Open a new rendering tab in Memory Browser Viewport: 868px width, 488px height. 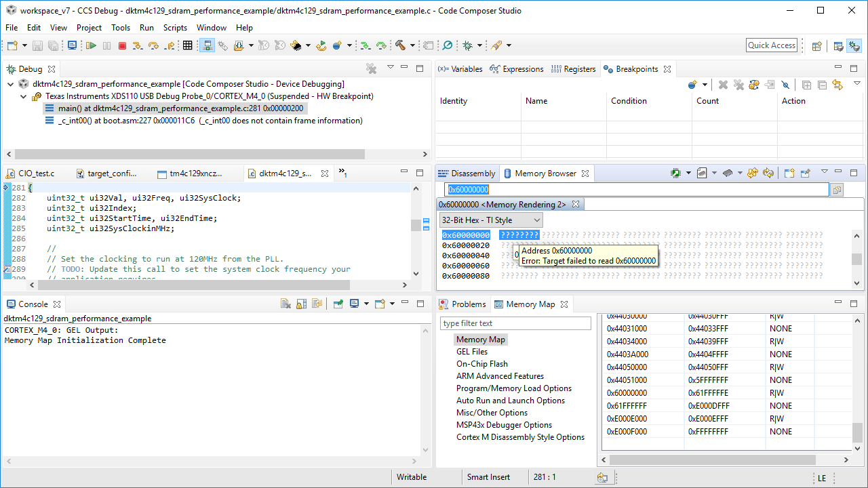coord(789,173)
